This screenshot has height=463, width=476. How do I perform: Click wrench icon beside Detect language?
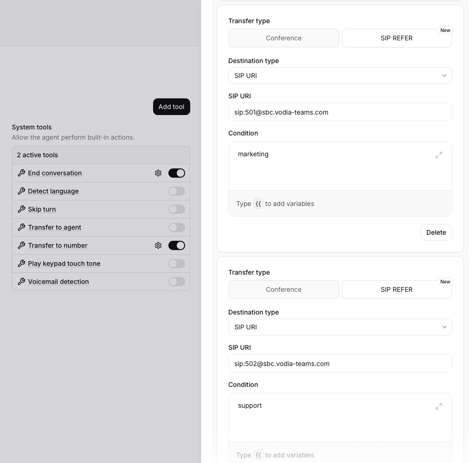pyautogui.click(x=21, y=191)
